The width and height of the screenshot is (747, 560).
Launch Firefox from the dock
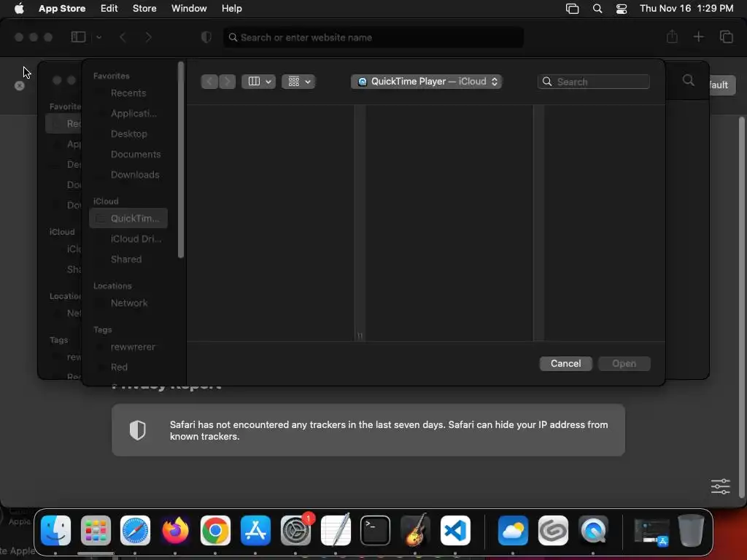point(175,530)
